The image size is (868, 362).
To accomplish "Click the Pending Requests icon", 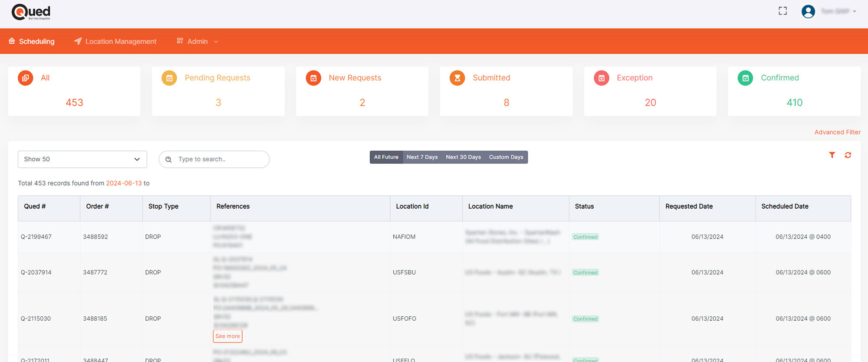I will tap(169, 78).
